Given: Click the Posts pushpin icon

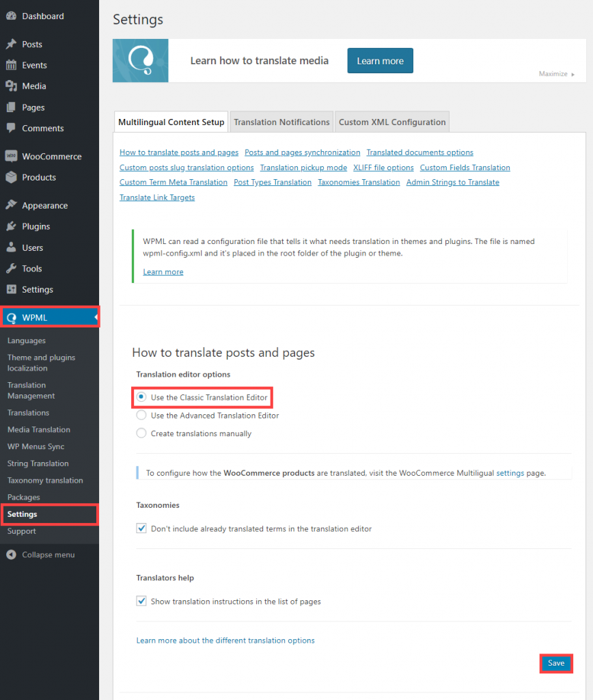Looking at the screenshot, I should pos(11,44).
